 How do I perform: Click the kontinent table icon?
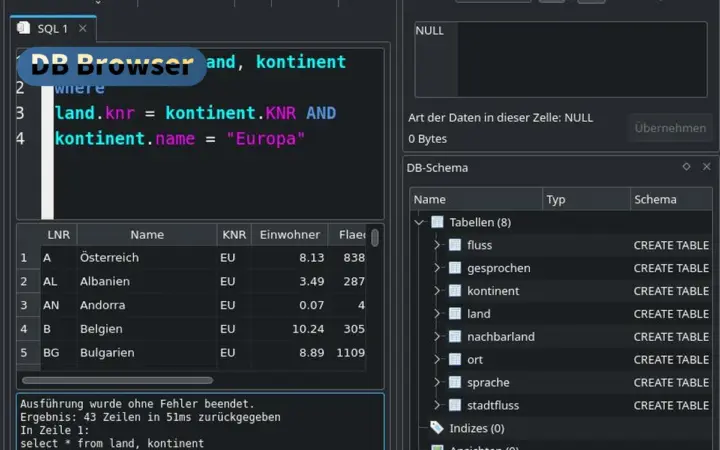[x=455, y=291]
